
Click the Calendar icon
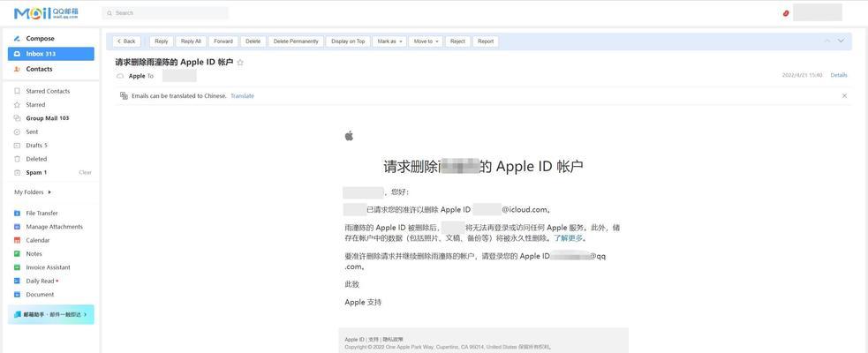17,240
